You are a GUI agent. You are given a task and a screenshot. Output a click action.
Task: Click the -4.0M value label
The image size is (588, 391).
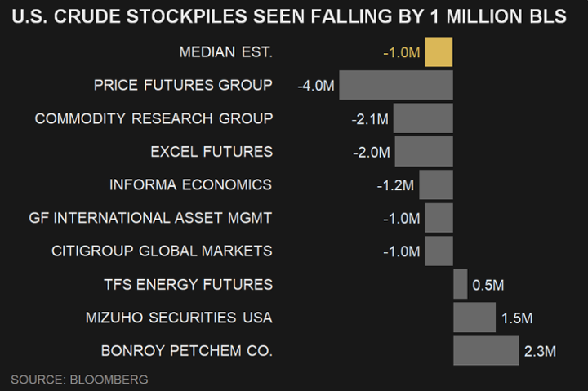coord(315,85)
